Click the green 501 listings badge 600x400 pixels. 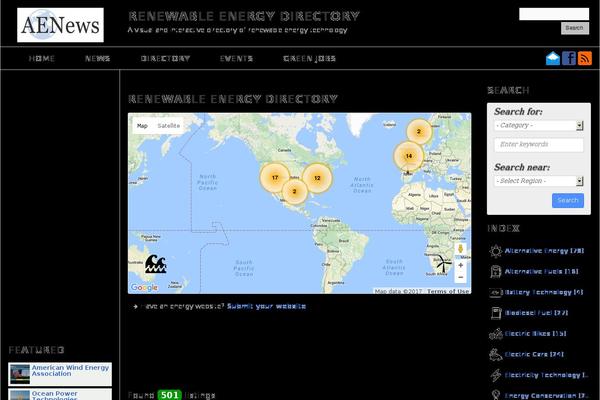[169, 395]
